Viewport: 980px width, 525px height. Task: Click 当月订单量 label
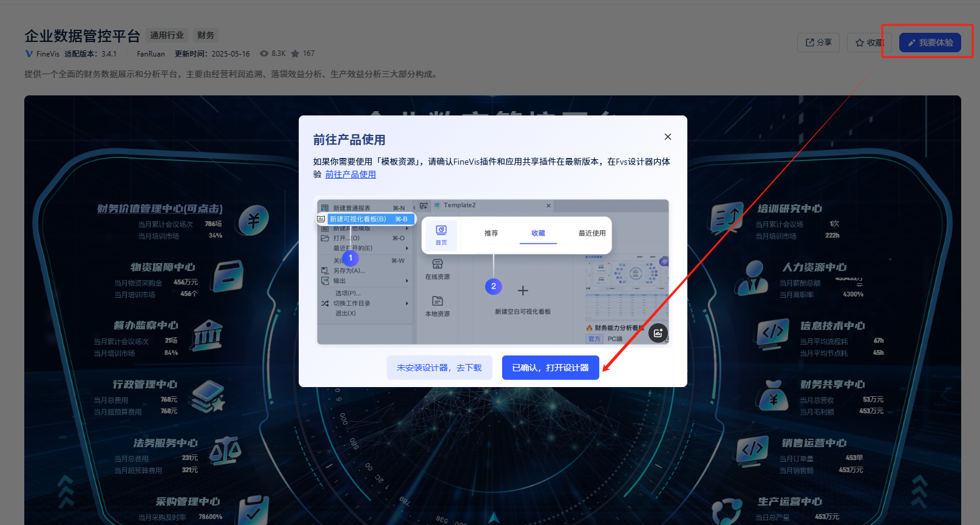[x=796, y=459]
